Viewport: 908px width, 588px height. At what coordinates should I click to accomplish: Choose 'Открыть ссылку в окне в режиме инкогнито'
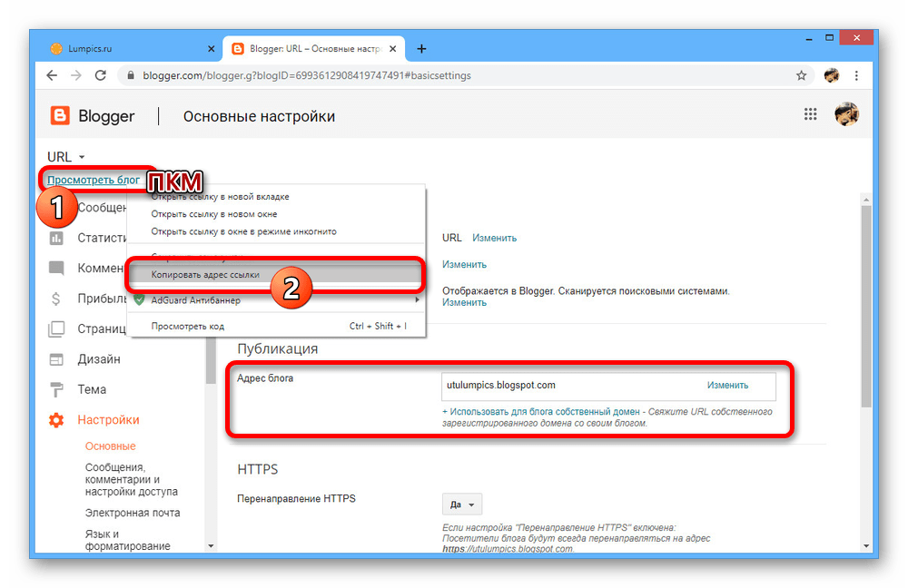[277, 231]
